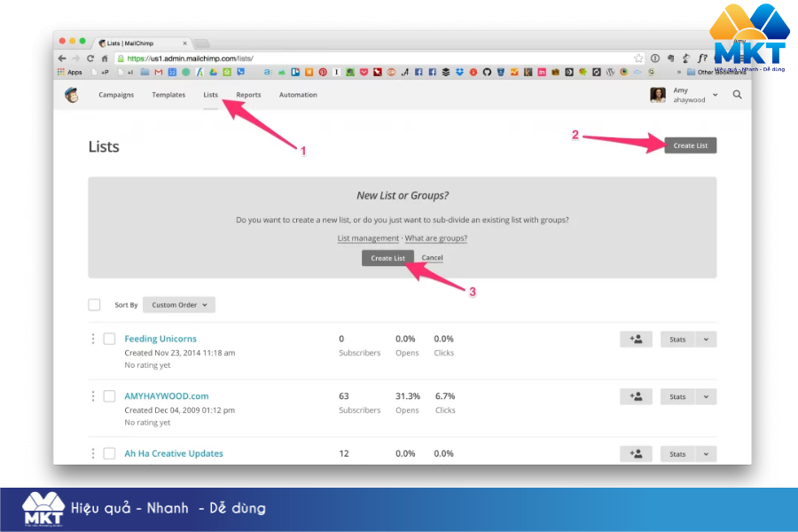Image resolution: width=798 pixels, height=532 pixels.
Task: Check the Feeding Unicorns list checkbox
Action: (x=110, y=339)
